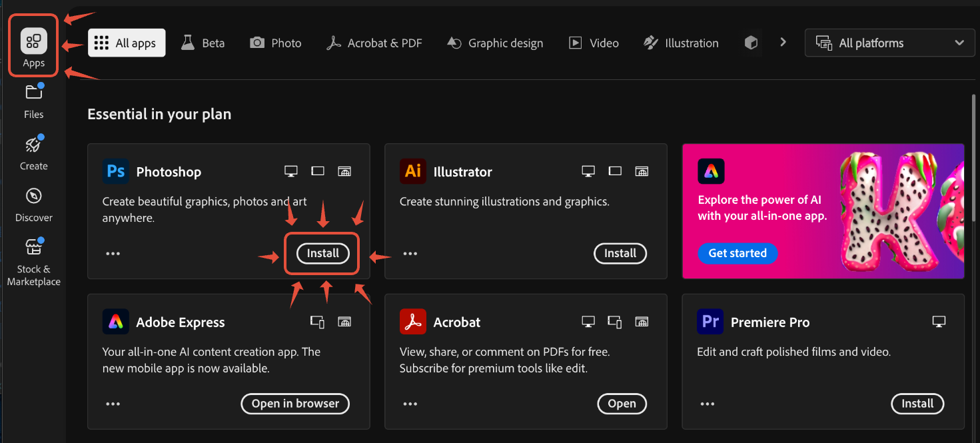Image resolution: width=980 pixels, height=443 pixels.
Task: Switch to the Photo category tab
Action: (x=276, y=43)
